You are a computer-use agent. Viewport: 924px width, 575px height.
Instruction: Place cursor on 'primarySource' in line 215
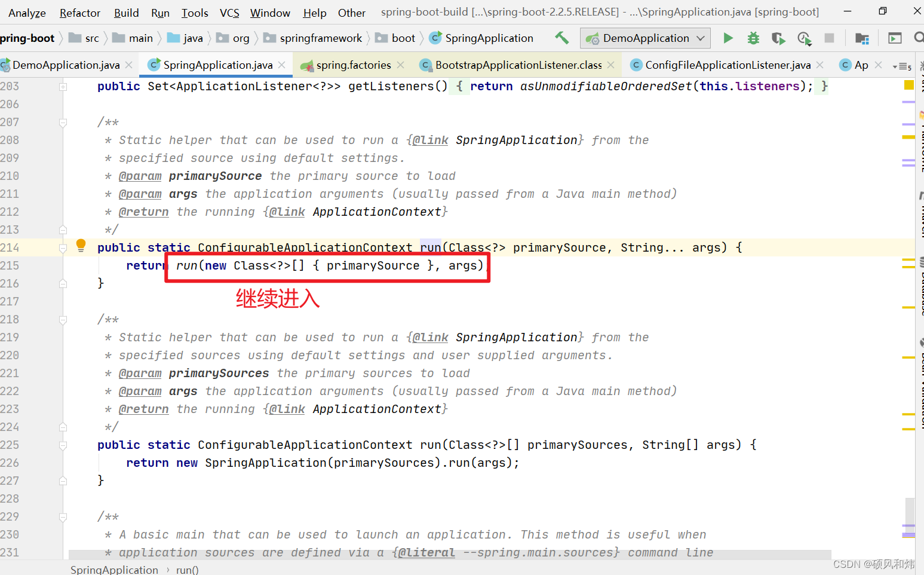pos(373,265)
